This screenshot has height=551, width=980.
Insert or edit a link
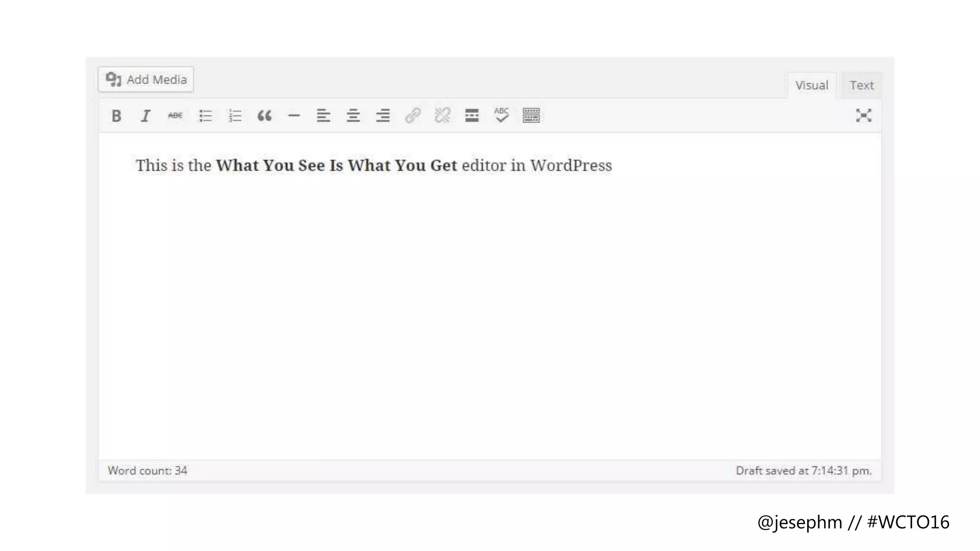tap(412, 116)
